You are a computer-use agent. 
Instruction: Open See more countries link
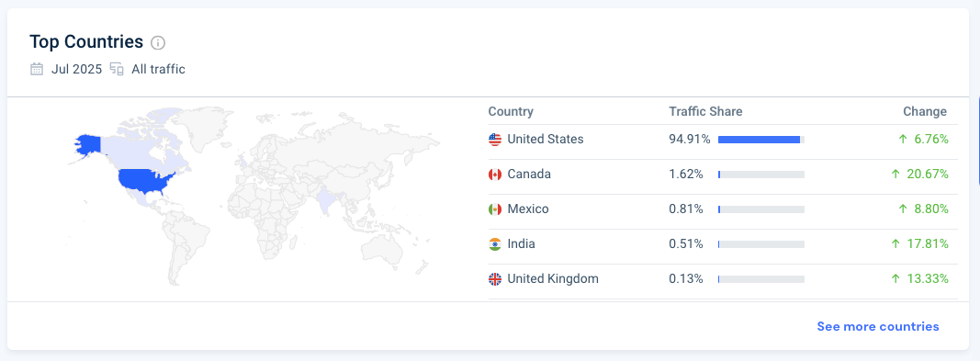coord(877,327)
